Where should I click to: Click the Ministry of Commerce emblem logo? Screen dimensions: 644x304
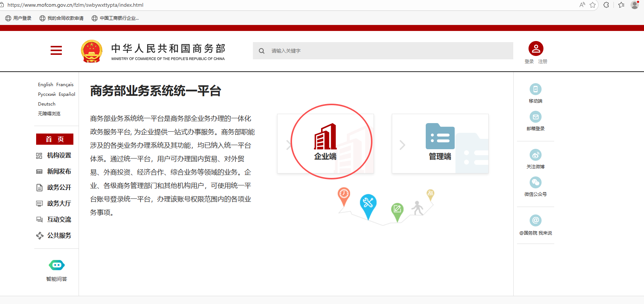click(x=92, y=51)
